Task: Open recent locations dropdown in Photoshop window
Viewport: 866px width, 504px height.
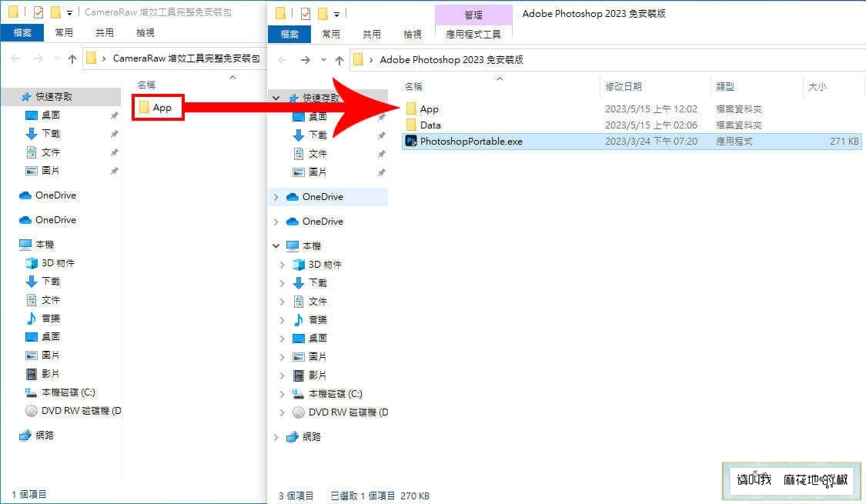Action: pos(323,59)
